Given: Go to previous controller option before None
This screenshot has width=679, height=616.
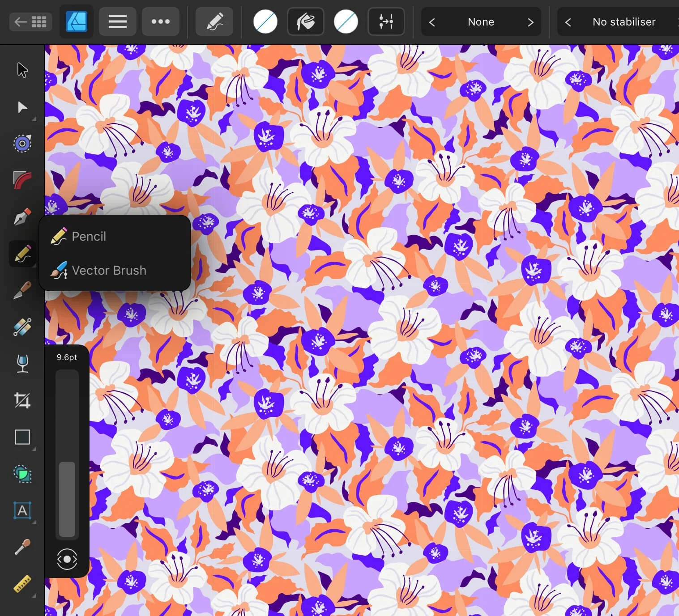Looking at the screenshot, I should (432, 22).
